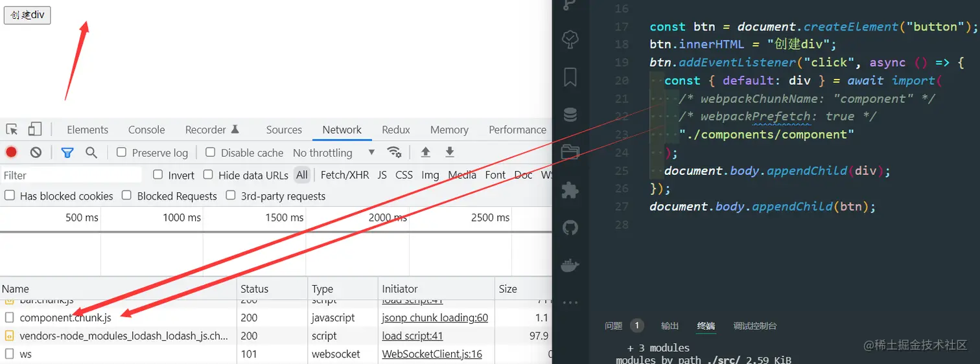Image resolution: width=980 pixels, height=364 pixels.
Task: Switch to the 终端 panel tab
Action: point(706,326)
